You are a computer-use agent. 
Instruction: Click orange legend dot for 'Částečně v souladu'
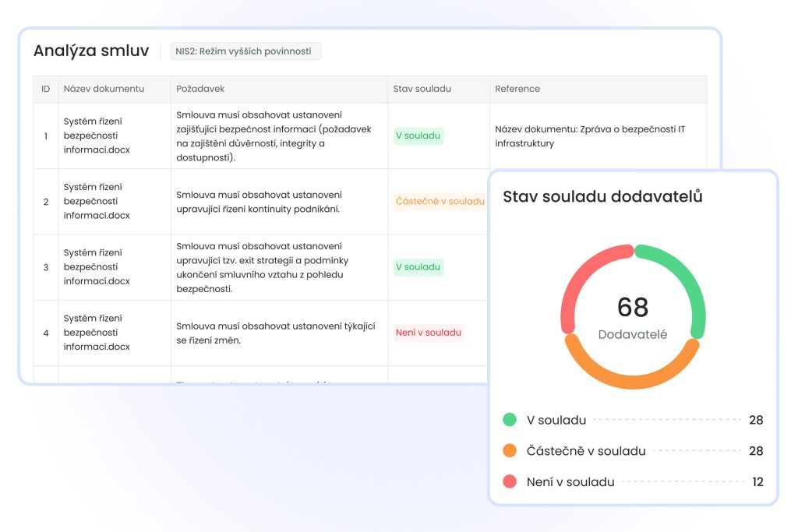[x=510, y=451]
